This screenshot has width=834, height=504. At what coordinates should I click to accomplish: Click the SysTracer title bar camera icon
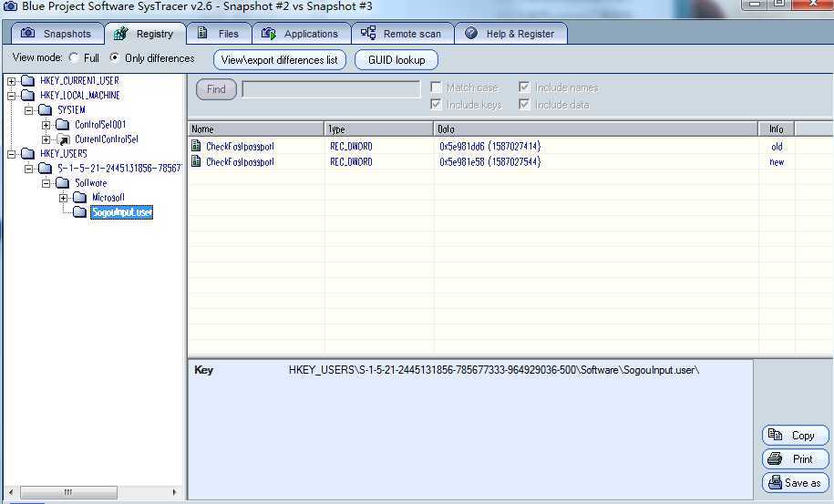tap(10, 6)
